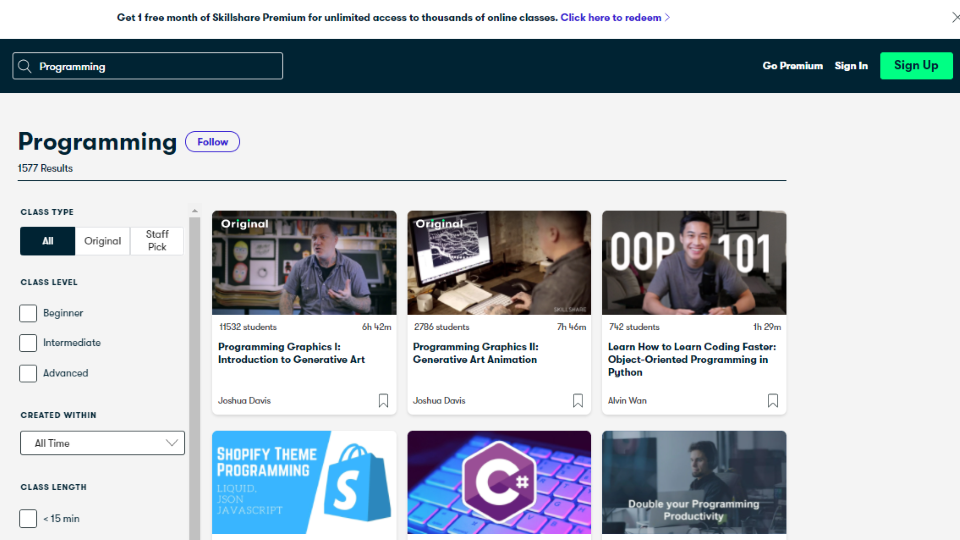Open the OOP 101 thumbnail
This screenshot has width=960, height=540.
694,263
